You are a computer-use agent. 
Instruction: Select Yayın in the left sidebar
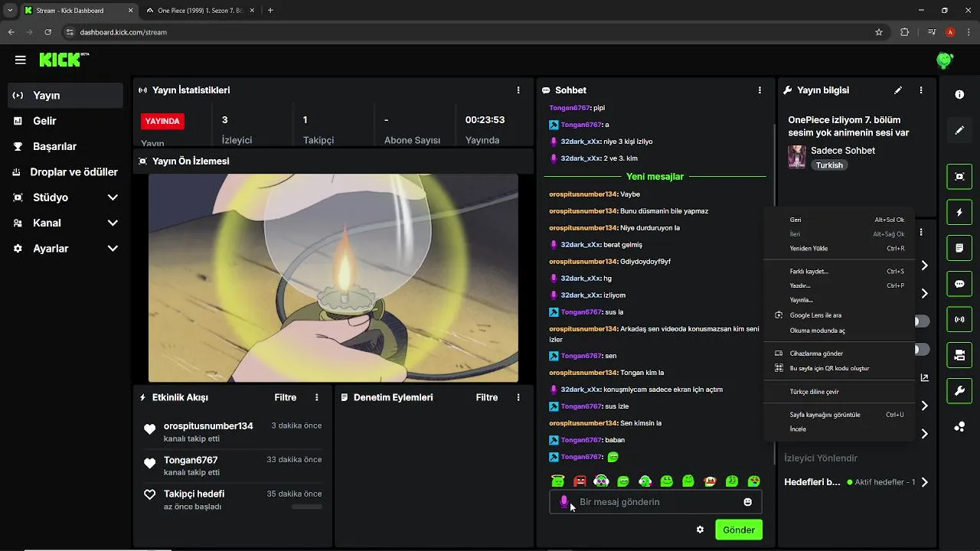[65, 96]
